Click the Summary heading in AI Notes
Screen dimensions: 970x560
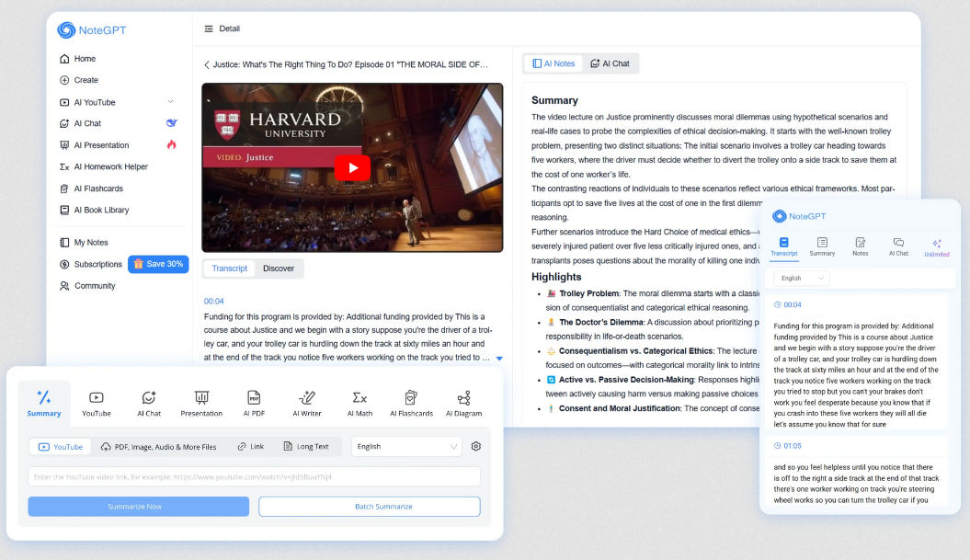coord(554,100)
